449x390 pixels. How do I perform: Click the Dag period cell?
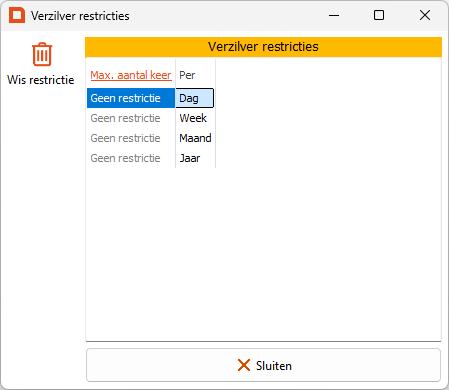(195, 98)
